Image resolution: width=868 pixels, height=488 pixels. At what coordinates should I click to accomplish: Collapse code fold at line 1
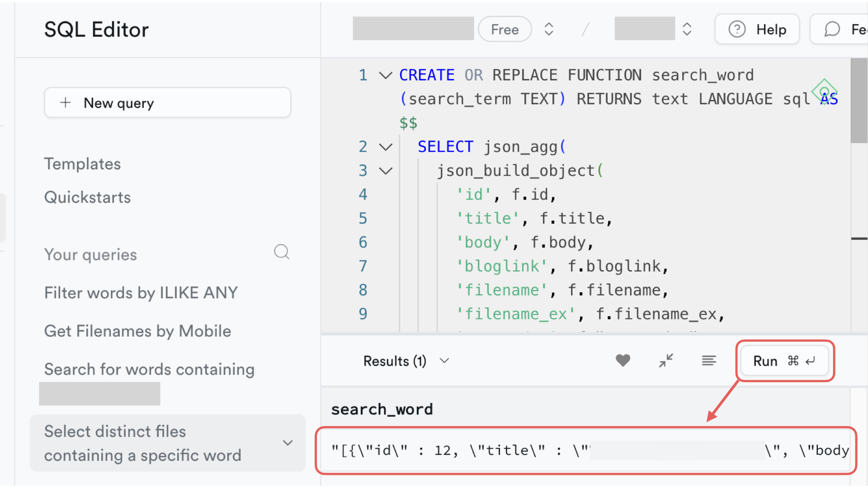pyautogui.click(x=385, y=75)
